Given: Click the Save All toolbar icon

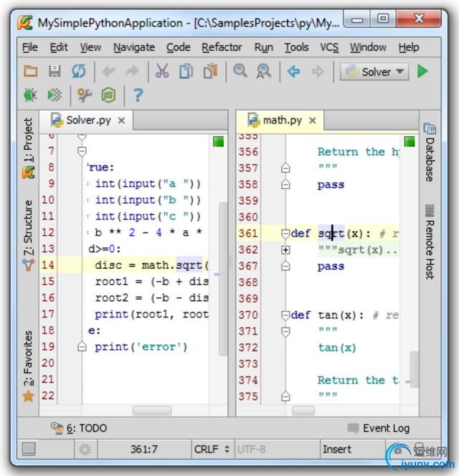Looking at the screenshot, I should [55, 71].
